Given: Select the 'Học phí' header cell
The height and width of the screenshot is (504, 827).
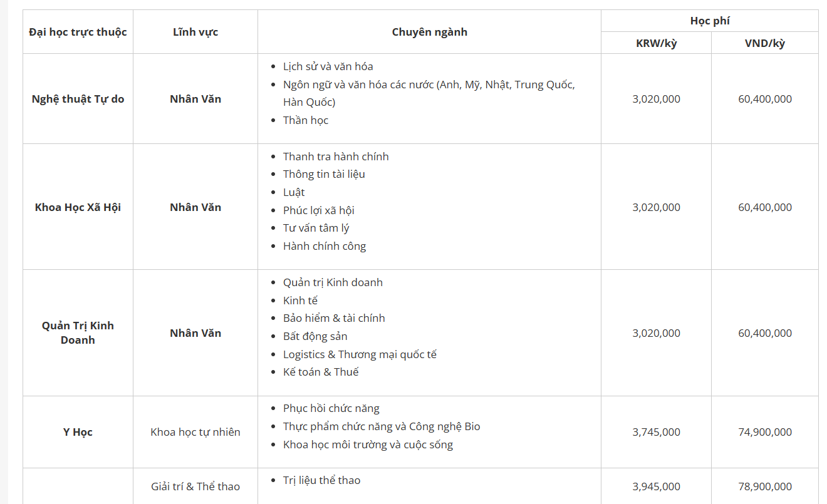Looking at the screenshot, I should (710, 21).
